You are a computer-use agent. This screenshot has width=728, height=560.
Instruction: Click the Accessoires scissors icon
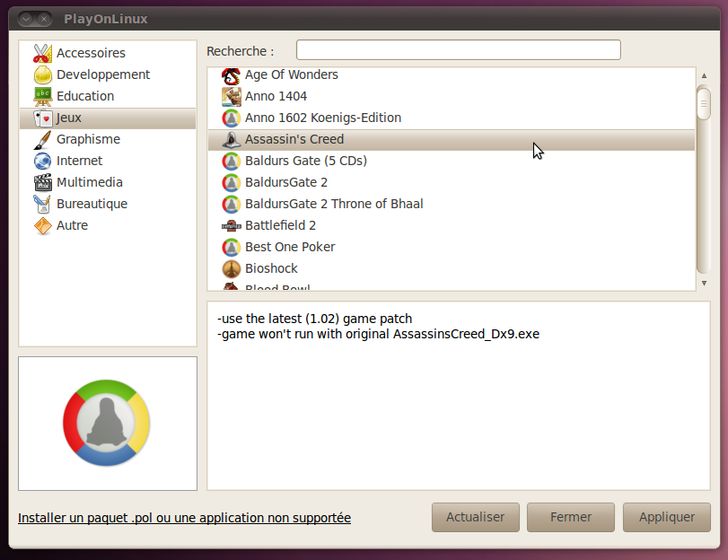pos(43,53)
